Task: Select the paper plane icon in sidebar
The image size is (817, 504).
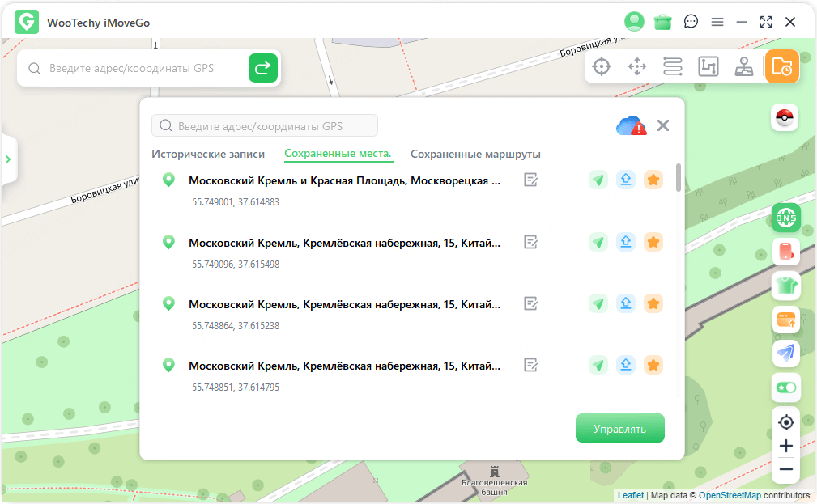Action: click(785, 354)
